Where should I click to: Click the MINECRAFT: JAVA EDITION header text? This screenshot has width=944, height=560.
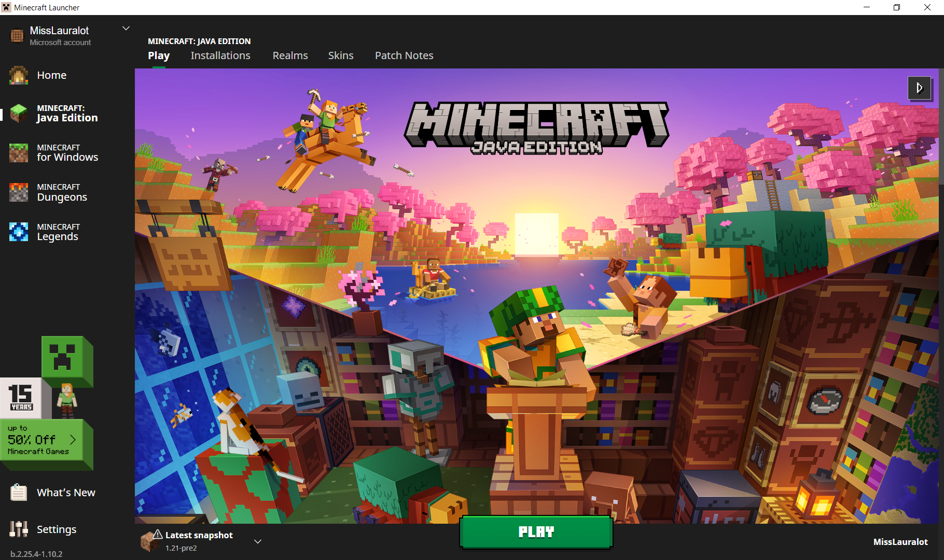199,41
